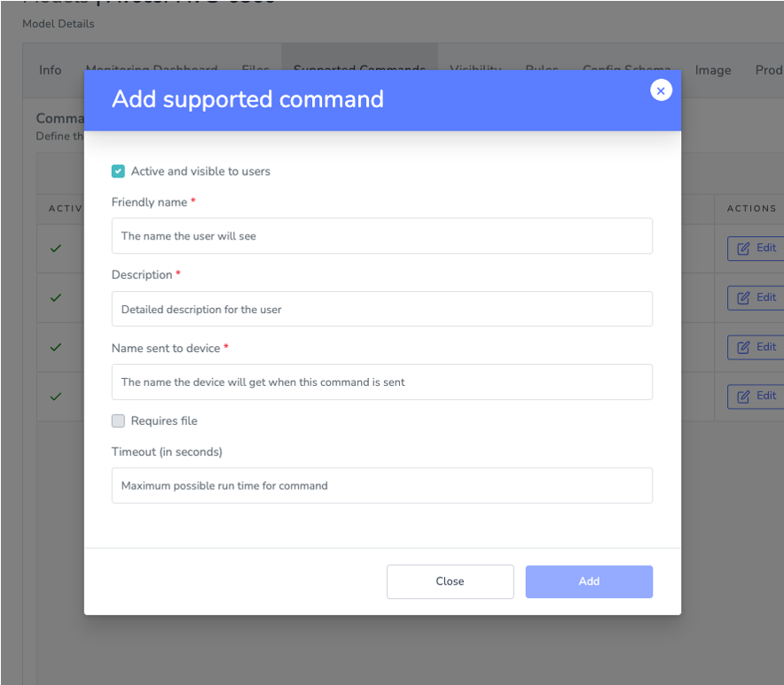Select the Name sent to device field
The height and width of the screenshot is (685, 784).
click(x=382, y=382)
